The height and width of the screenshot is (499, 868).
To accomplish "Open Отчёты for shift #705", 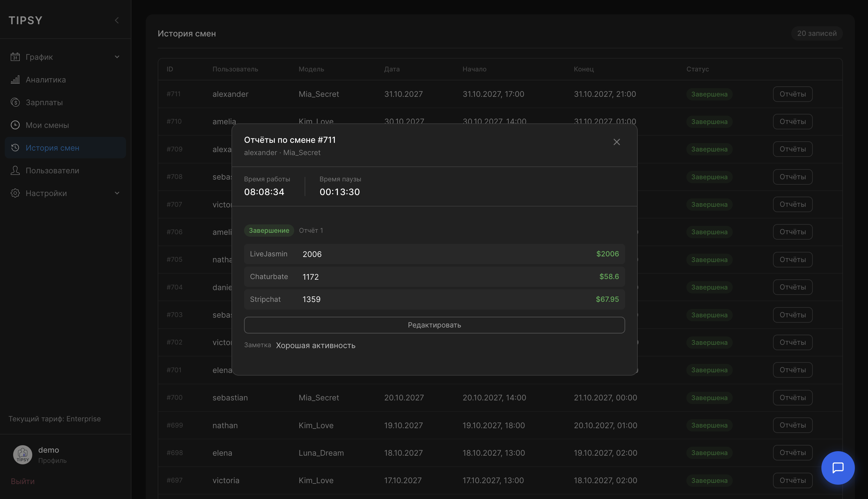I will pyautogui.click(x=793, y=259).
